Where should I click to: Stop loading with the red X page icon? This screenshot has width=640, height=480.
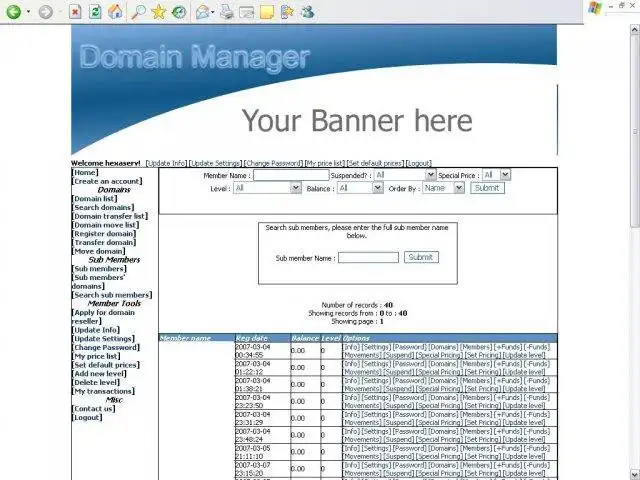click(75, 12)
